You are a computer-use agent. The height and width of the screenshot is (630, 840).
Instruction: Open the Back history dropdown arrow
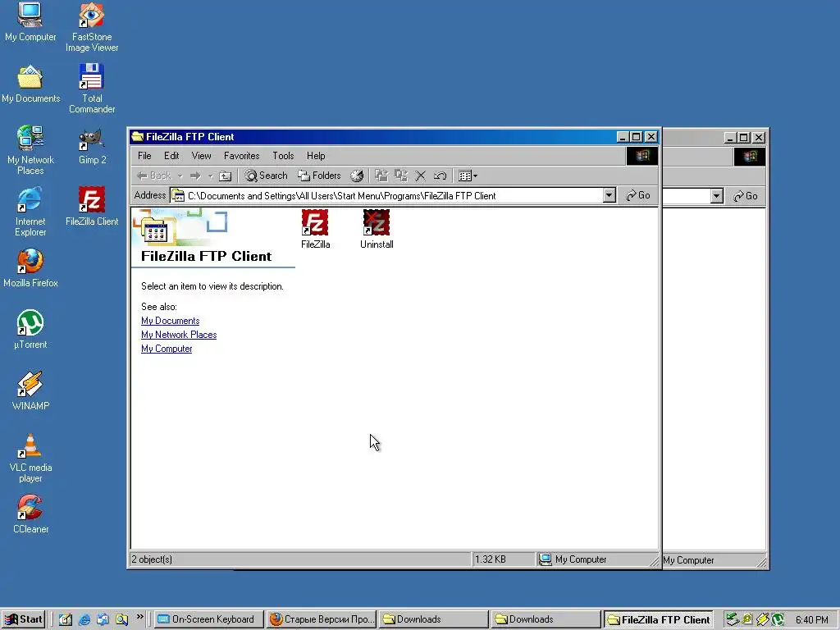click(180, 176)
